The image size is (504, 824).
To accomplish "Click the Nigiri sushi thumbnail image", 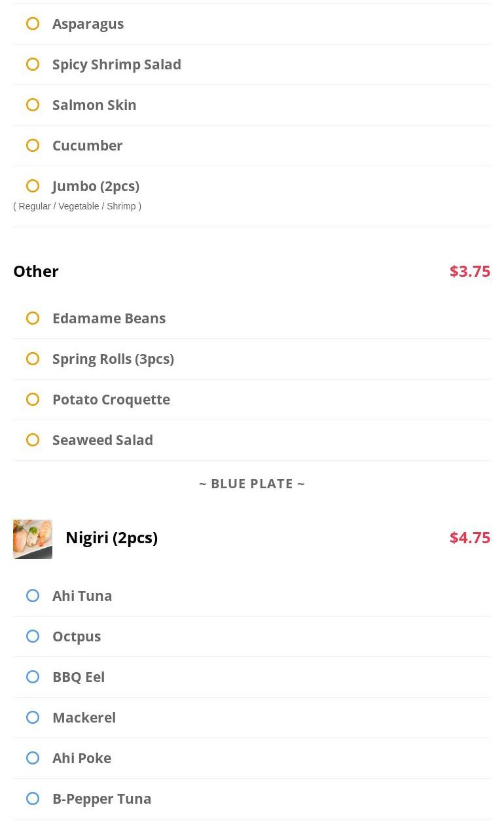I will [33, 539].
